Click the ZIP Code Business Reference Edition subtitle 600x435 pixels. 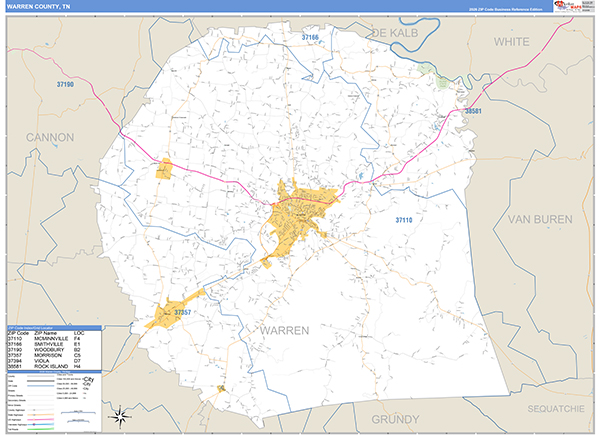click(506, 9)
